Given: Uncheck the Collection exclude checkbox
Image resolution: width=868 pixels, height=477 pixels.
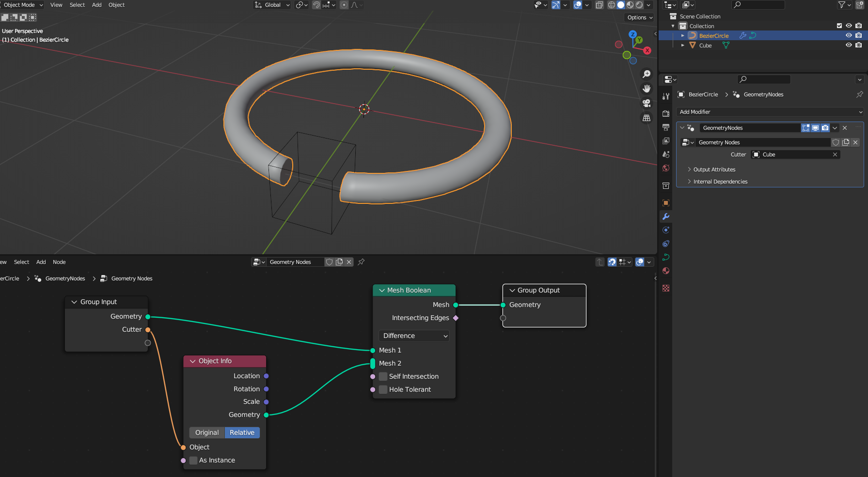Looking at the screenshot, I should tap(839, 26).
